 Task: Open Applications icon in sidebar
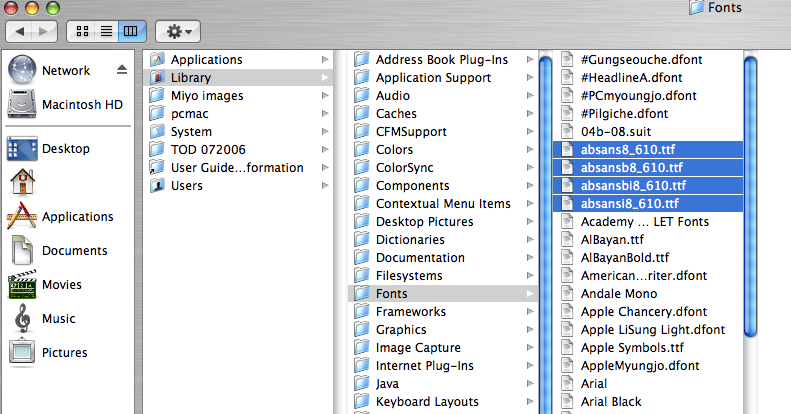click(x=22, y=216)
